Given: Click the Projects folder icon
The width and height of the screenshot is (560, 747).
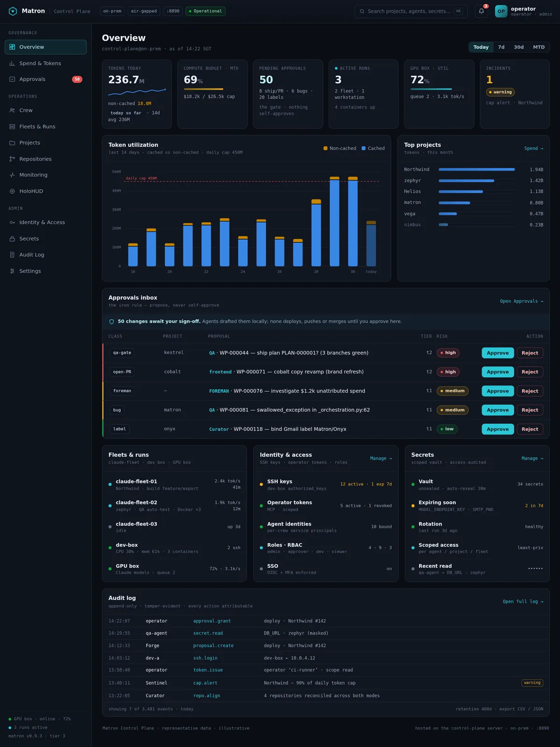Looking at the screenshot, I should (12, 143).
